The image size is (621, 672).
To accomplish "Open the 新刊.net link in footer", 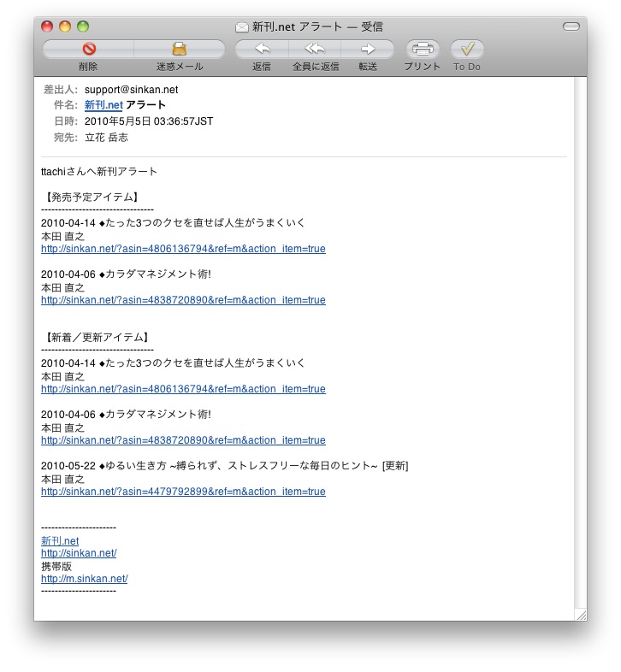I will click(x=60, y=541).
